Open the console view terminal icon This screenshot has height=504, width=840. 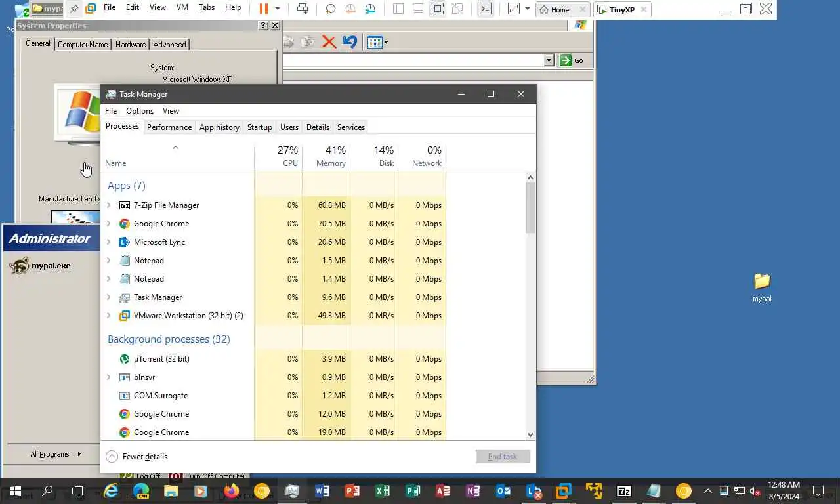pos(485,9)
